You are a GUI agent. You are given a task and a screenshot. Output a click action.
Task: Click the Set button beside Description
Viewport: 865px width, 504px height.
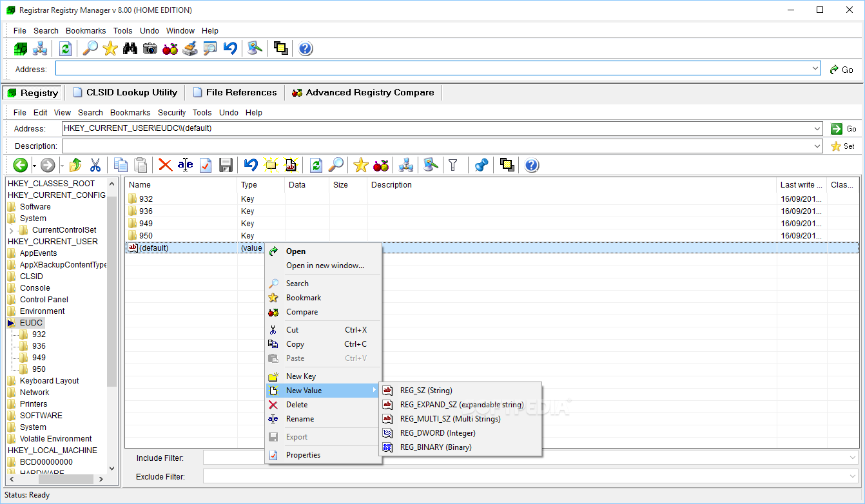pos(844,146)
